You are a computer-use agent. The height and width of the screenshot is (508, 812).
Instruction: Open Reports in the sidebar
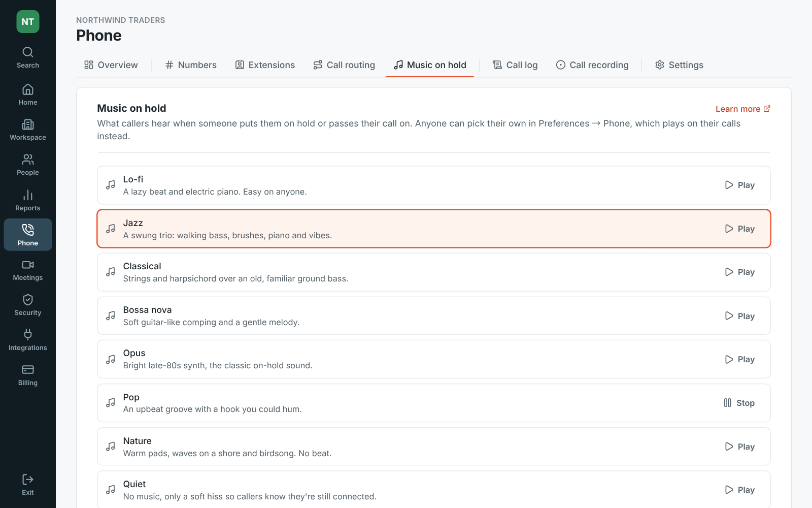[28, 200]
